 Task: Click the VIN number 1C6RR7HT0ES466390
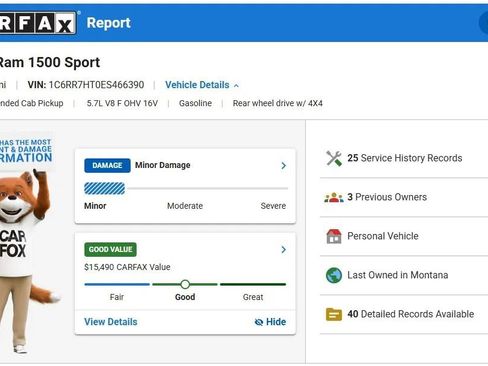click(x=96, y=85)
